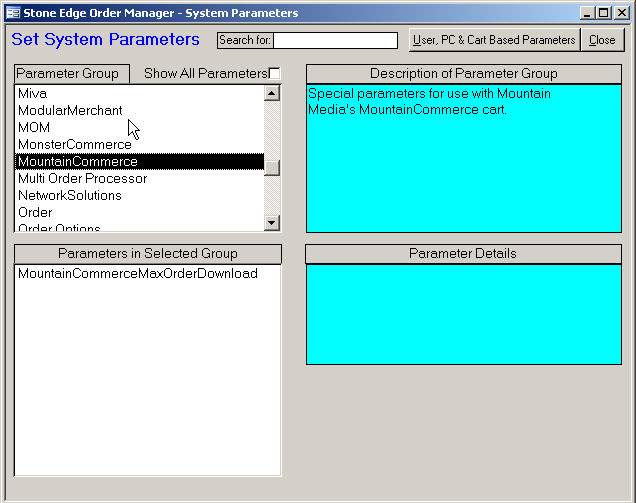The width and height of the screenshot is (636, 503).
Task: Select the highlighted MountainCommerce group
Action: [x=139, y=161]
